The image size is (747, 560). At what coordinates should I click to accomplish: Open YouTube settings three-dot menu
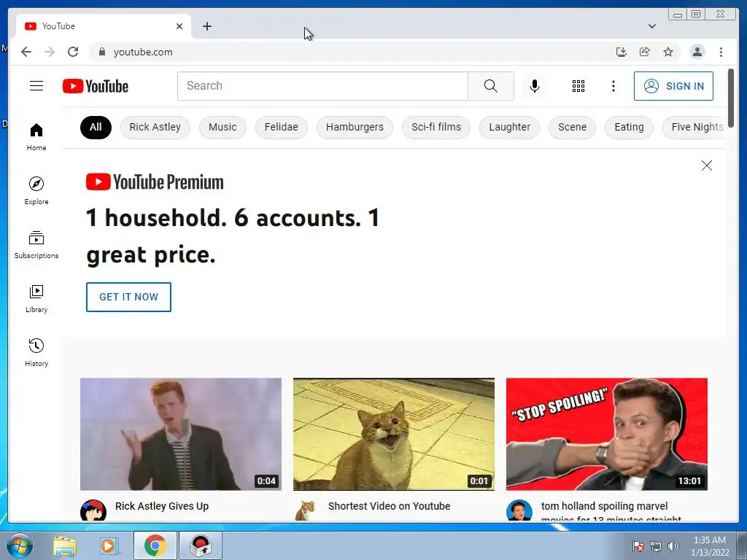pos(613,86)
